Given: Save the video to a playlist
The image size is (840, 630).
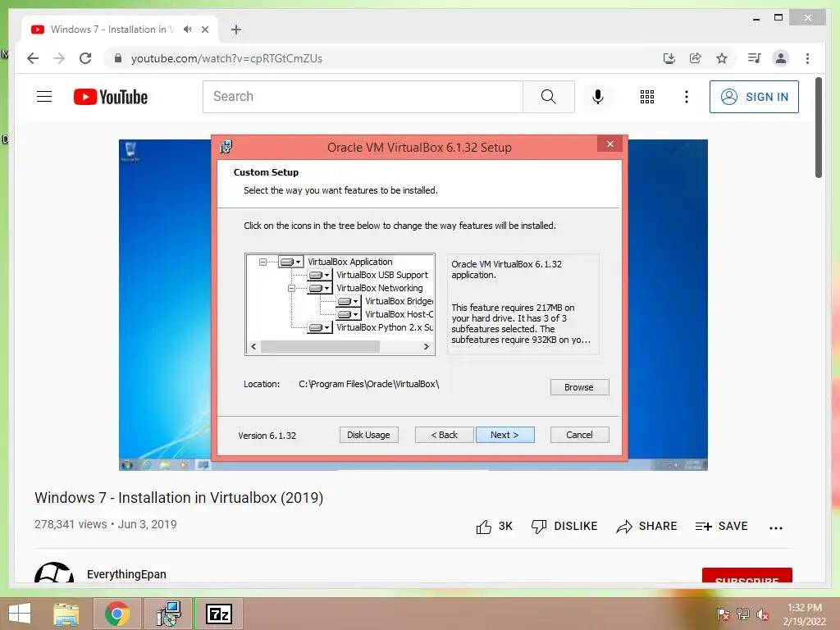Looking at the screenshot, I should pyautogui.click(x=721, y=527).
